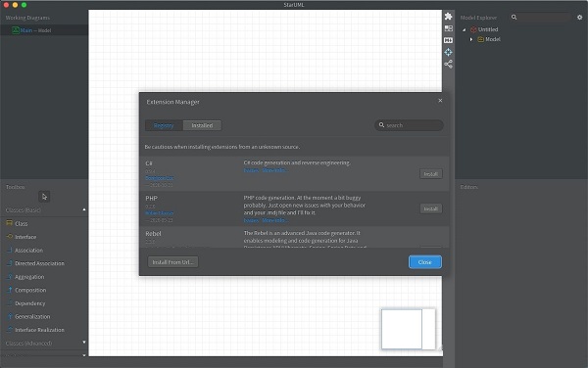Choose the selection pointer tool in the Toolbox
The height and width of the screenshot is (368, 588).
point(44,197)
